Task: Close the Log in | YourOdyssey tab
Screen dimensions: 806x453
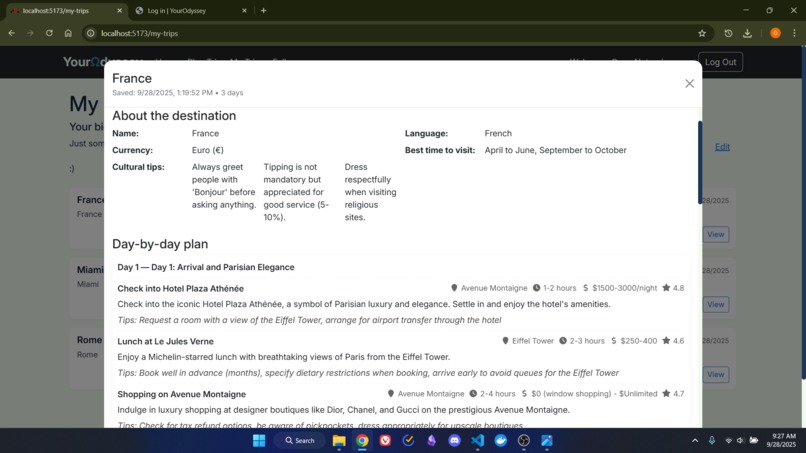Action: click(244, 10)
